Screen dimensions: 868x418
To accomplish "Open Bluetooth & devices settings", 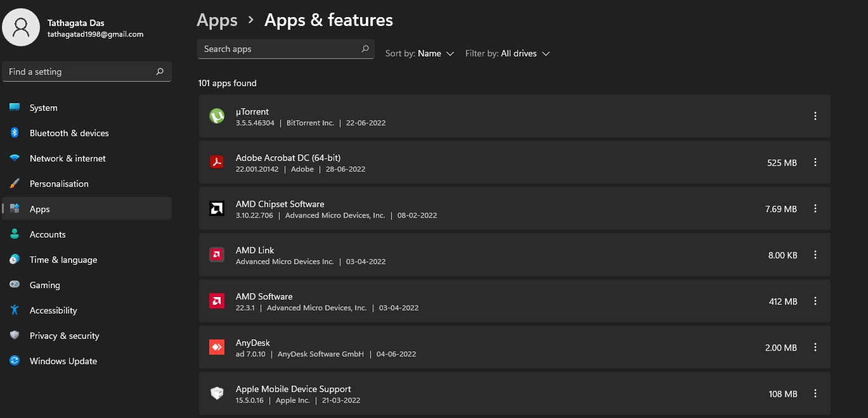I will pos(87,133).
